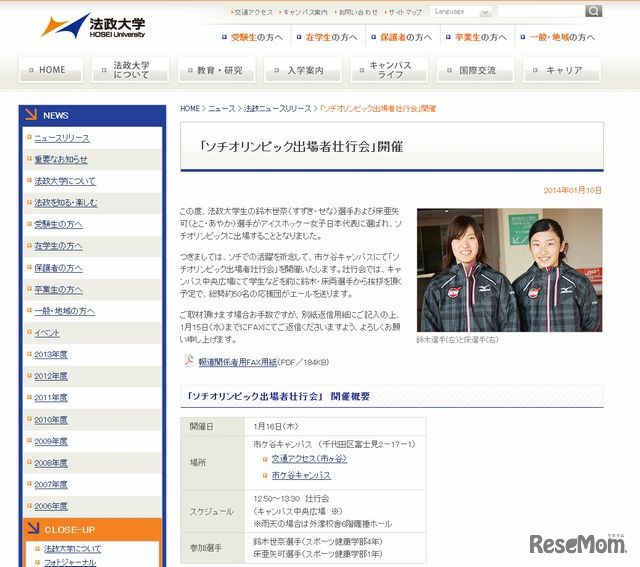
Task: Open 2006年度 archive link
Action: click(x=51, y=506)
